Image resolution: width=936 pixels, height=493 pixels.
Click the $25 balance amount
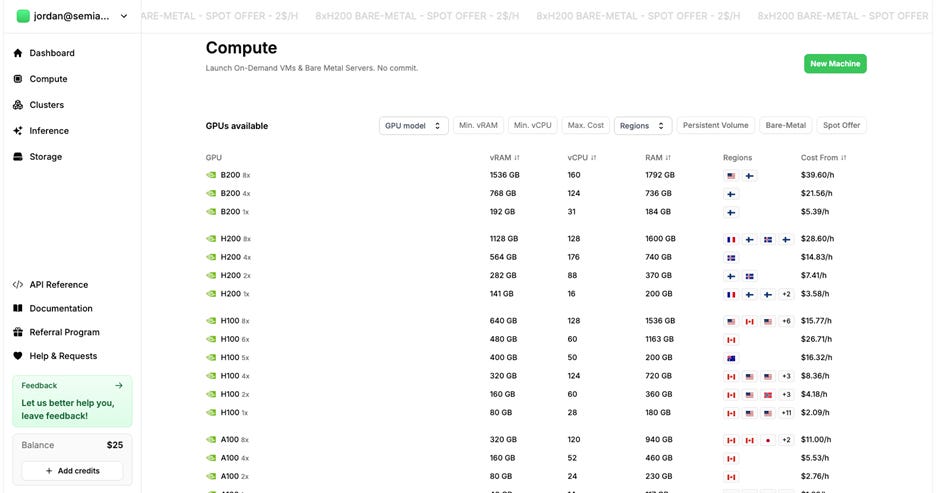[115, 445]
